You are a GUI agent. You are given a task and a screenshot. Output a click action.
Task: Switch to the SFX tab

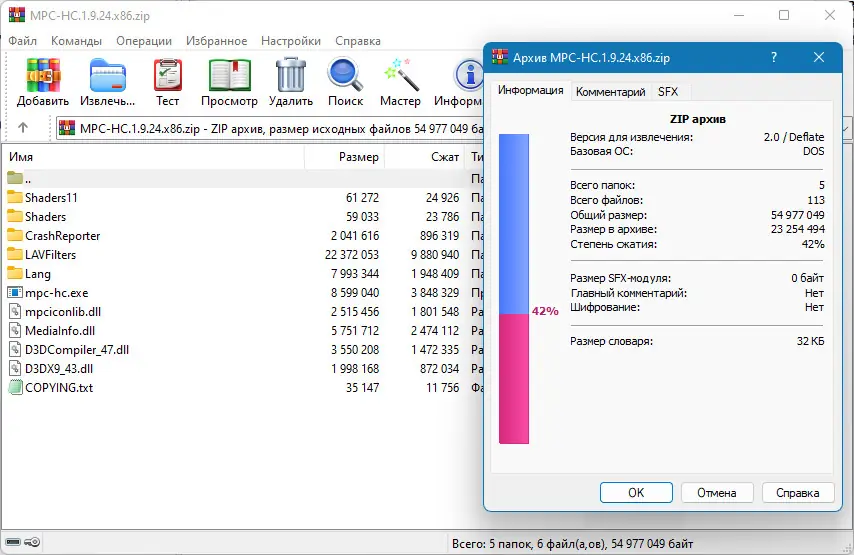pos(668,92)
